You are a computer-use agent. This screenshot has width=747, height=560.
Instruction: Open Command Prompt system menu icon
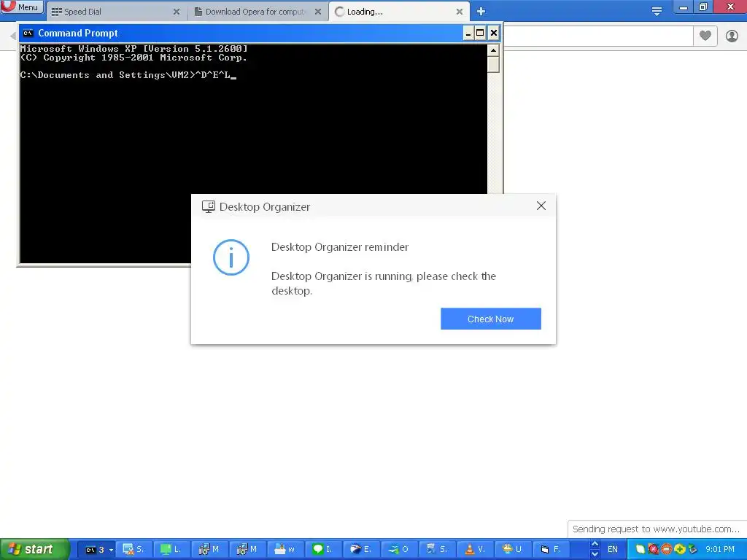pos(28,33)
